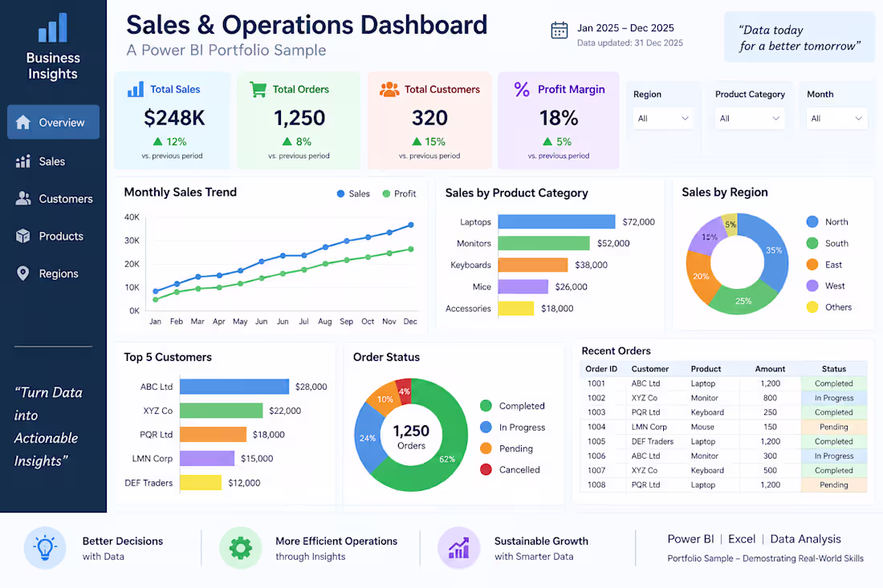Click the LMN Corp $15,000 bar
This screenshot has width=883, height=588.
coord(207,459)
